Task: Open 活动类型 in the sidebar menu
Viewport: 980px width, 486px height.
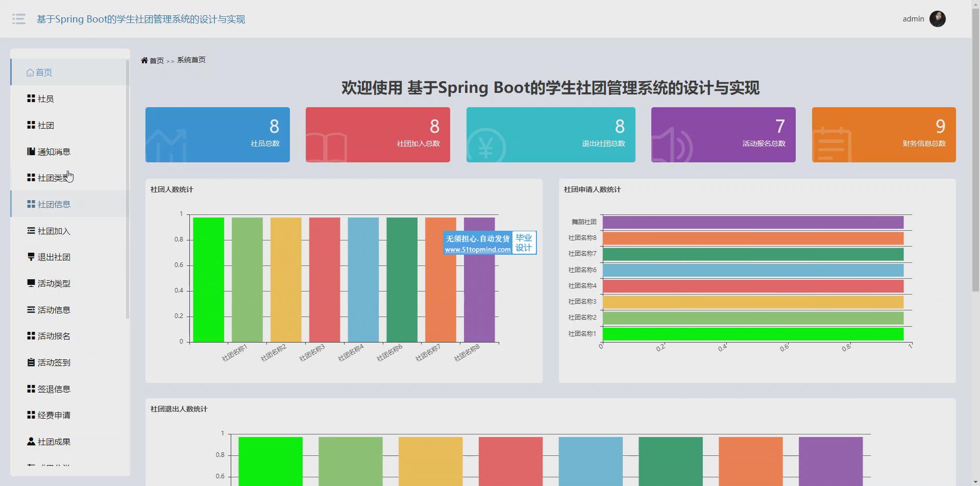Action: click(x=54, y=283)
